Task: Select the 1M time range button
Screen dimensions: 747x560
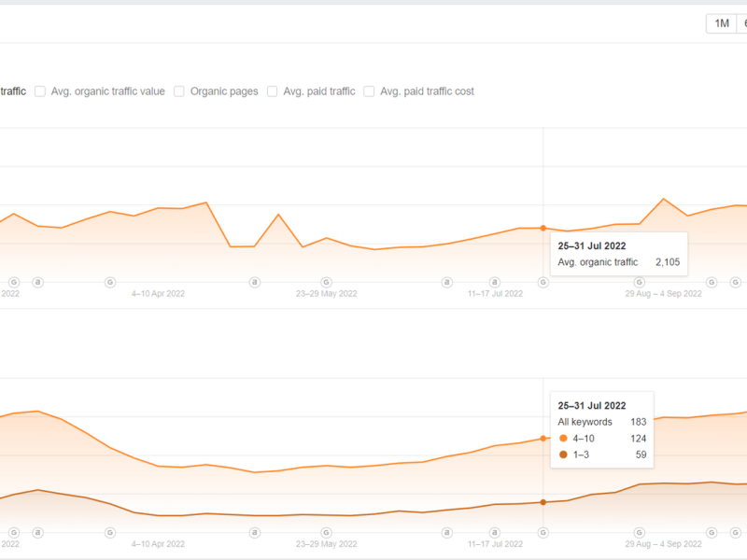Action: tap(722, 23)
